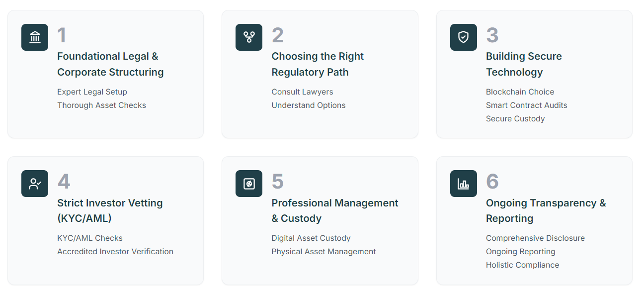644x297 pixels.
Task: Click the Understand Options text
Action: (x=308, y=105)
